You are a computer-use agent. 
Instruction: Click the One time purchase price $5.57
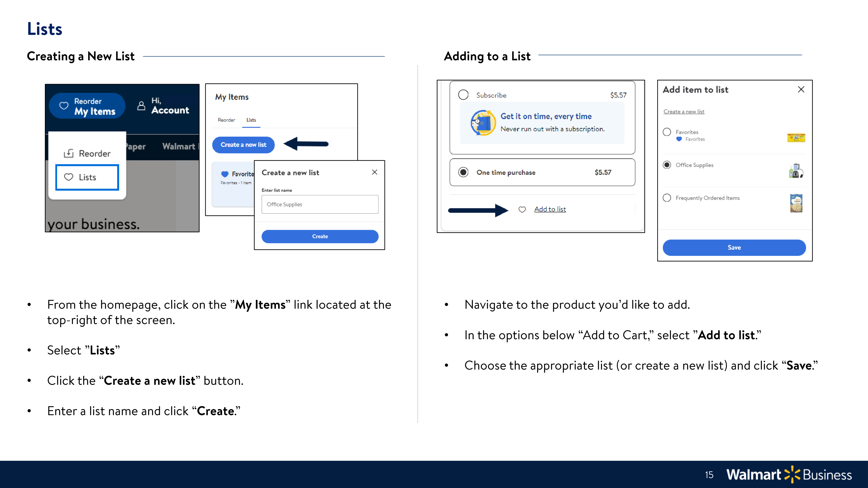click(x=603, y=172)
